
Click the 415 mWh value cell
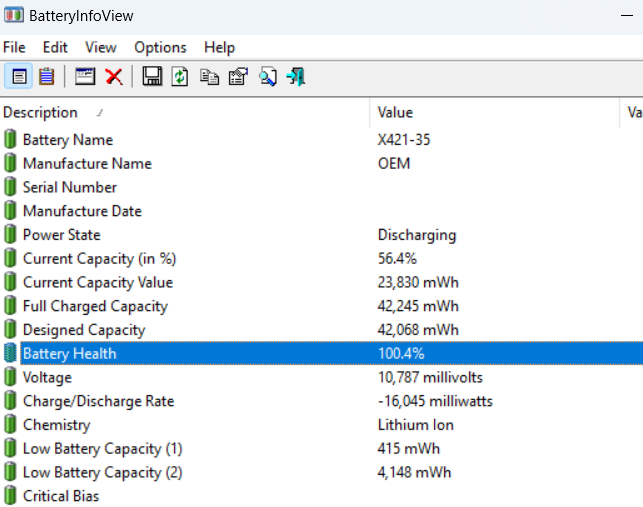pyautogui.click(x=408, y=449)
